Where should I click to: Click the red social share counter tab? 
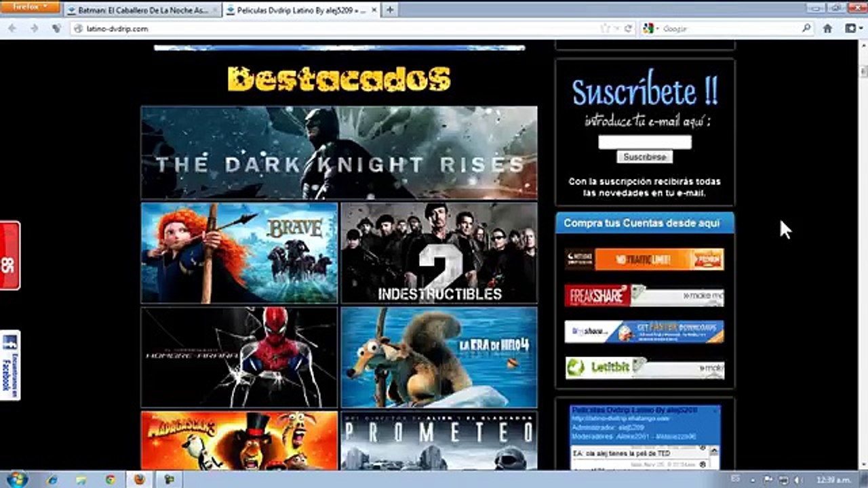[x=10, y=256]
